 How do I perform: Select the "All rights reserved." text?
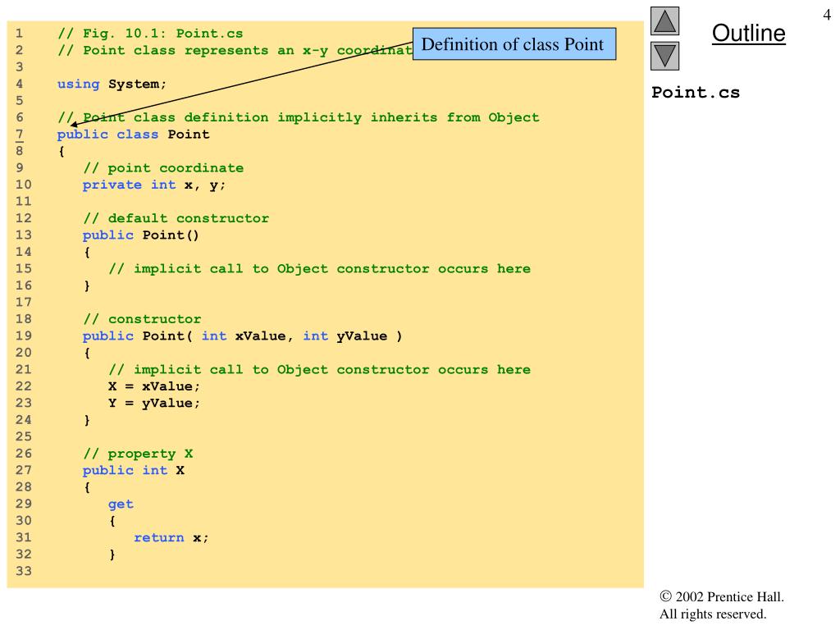click(x=713, y=614)
